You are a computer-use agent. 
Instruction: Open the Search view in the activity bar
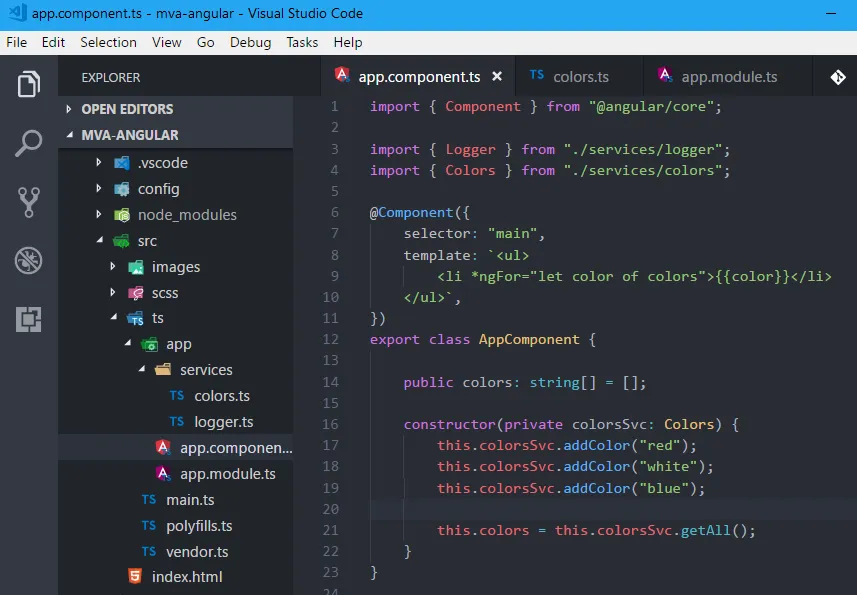point(28,143)
